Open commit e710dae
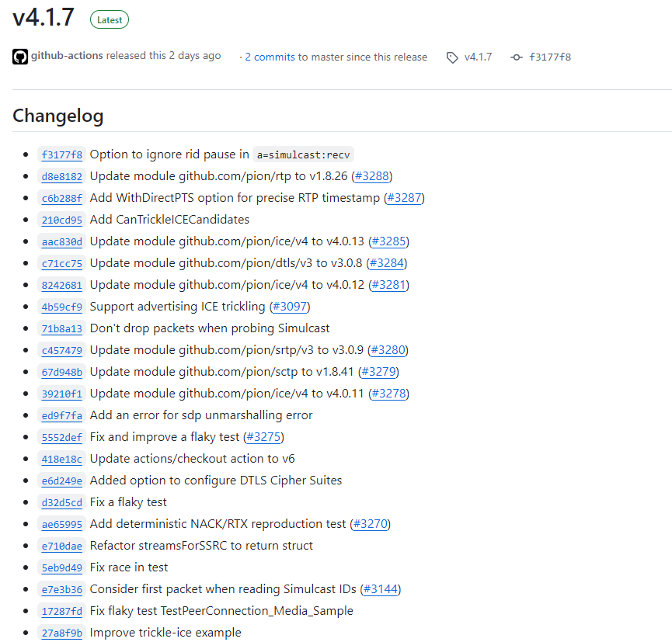Screen dimensions: 672x642 61,547
